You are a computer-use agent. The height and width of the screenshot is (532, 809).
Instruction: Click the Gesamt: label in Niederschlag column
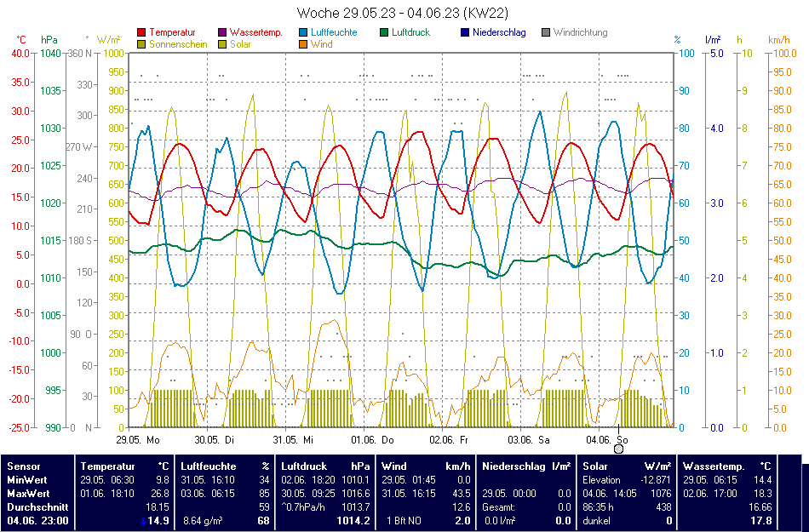[498, 507]
